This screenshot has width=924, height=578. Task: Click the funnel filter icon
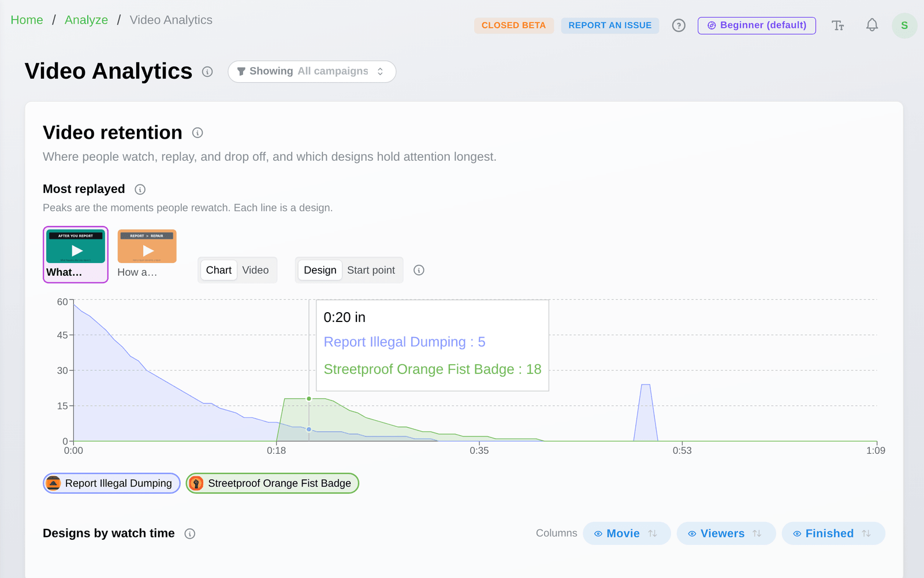click(x=241, y=72)
